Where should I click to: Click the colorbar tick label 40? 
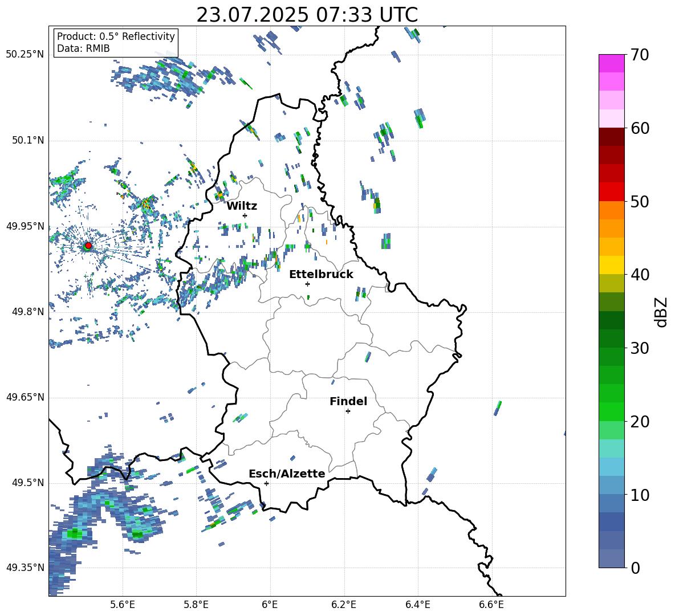pos(640,275)
